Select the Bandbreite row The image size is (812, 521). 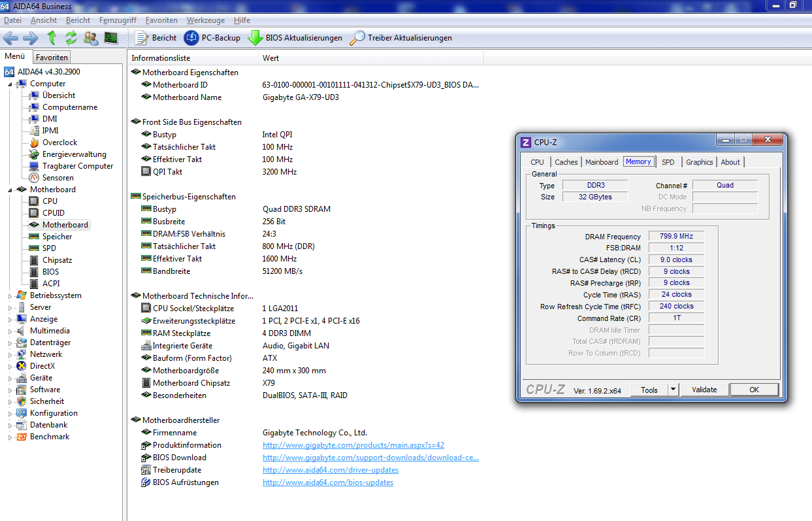(305, 271)
